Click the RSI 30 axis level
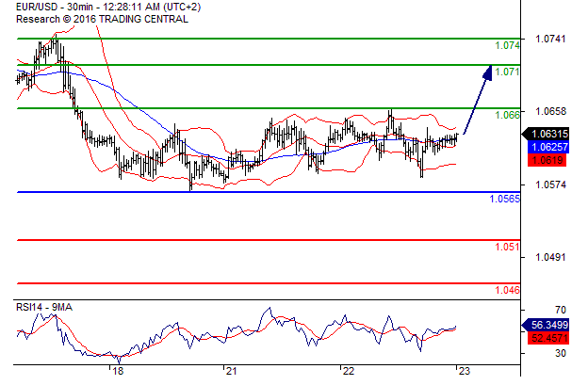This screenshot has width=588, height=385. 561,353
